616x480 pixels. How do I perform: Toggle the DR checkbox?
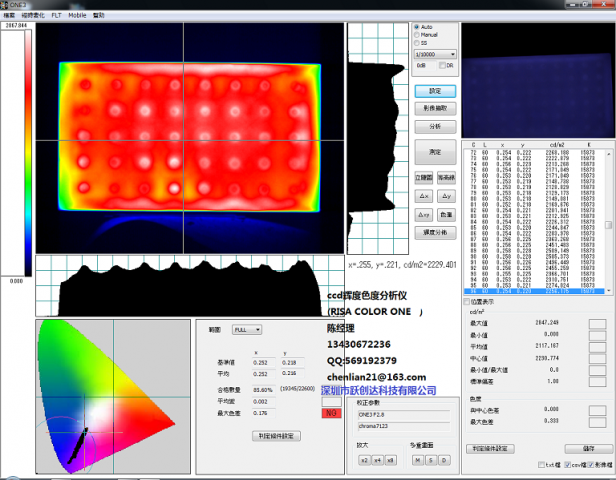click(x=441, y=65)
